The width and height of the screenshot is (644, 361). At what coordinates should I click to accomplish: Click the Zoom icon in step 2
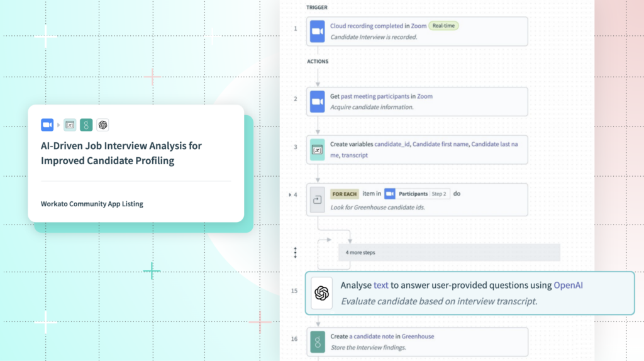pos(317,101)
